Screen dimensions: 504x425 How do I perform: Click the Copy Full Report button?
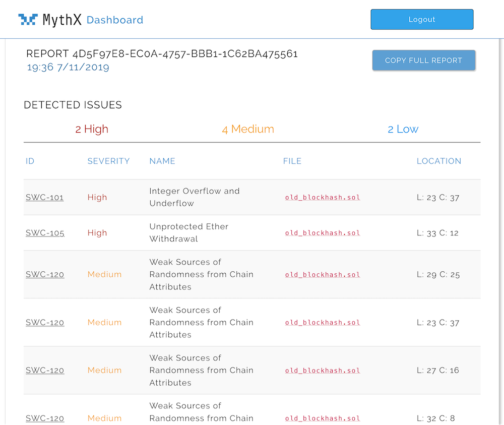(x=424, y=60)
